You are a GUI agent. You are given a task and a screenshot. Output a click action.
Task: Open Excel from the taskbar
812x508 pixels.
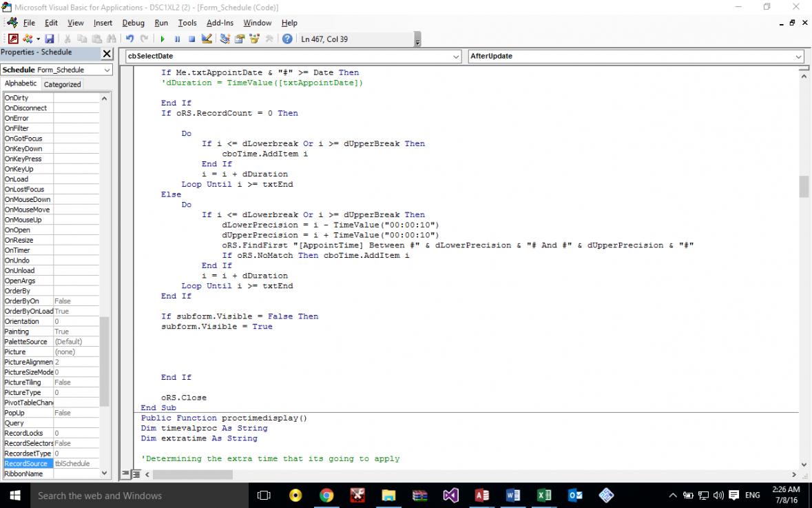click(544, 496)
